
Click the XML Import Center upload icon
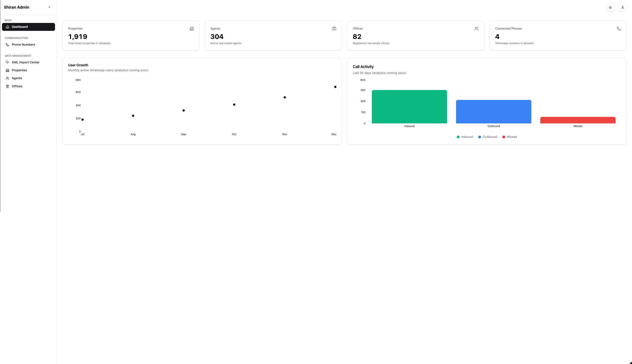pyautogui.click(x=7, y=62)
